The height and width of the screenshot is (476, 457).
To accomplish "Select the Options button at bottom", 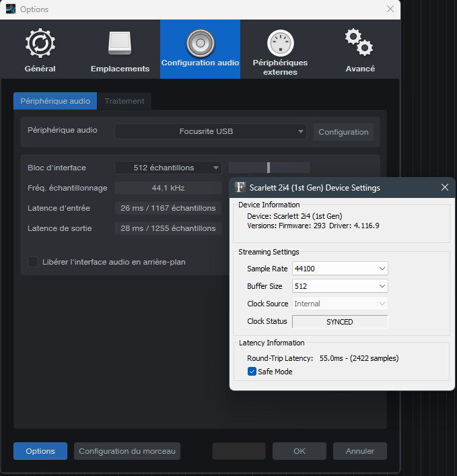I will [x=40, y=451].
